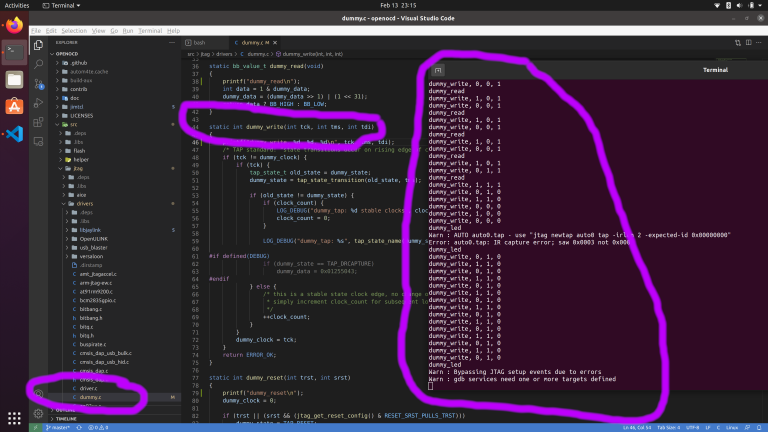Expand the helper folder

pos(81,160)
